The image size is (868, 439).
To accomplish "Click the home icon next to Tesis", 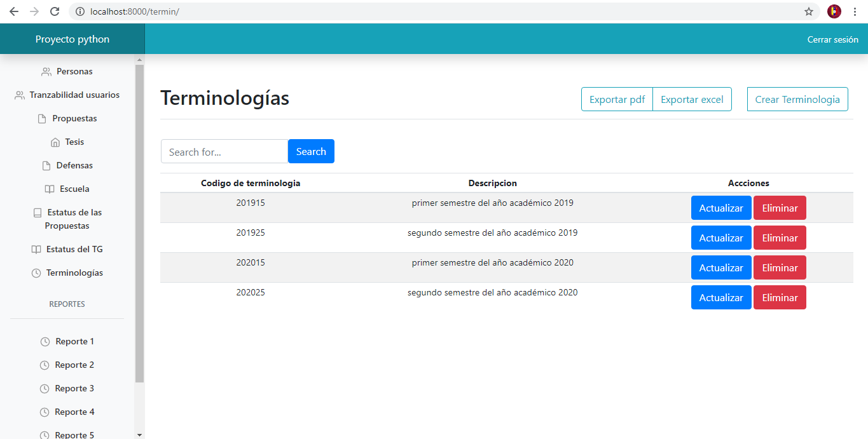I will (x=55, y=142).
